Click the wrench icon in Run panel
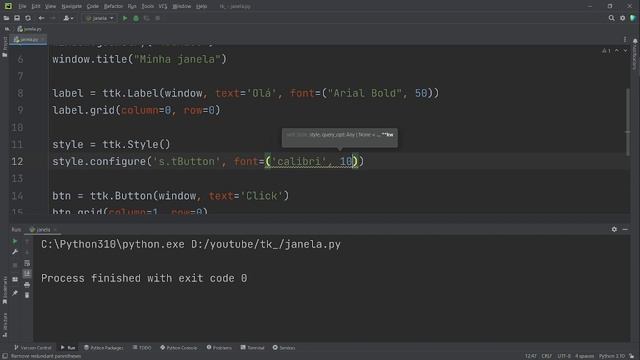 [15, 252]
